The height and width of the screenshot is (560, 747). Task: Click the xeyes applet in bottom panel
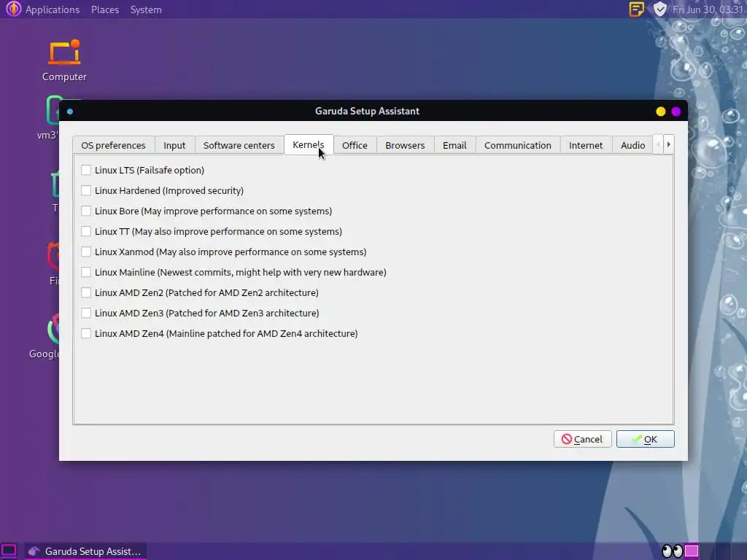click(x=672, y=551)
